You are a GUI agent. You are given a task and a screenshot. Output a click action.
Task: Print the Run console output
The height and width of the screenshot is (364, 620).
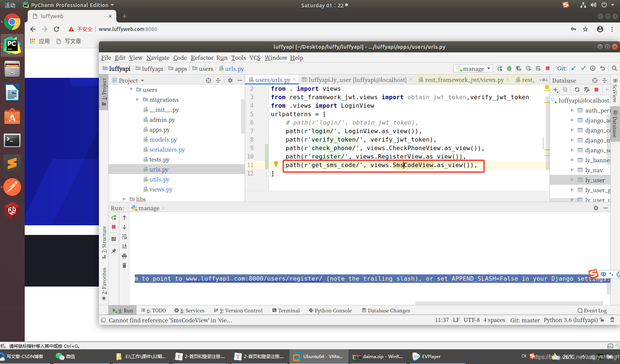(x=124, y=256)
